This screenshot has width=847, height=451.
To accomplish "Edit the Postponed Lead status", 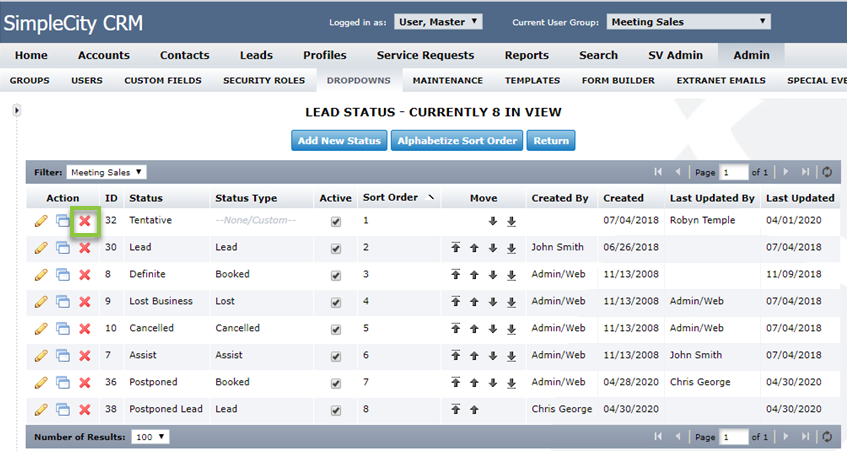I will tap(41, 410).
